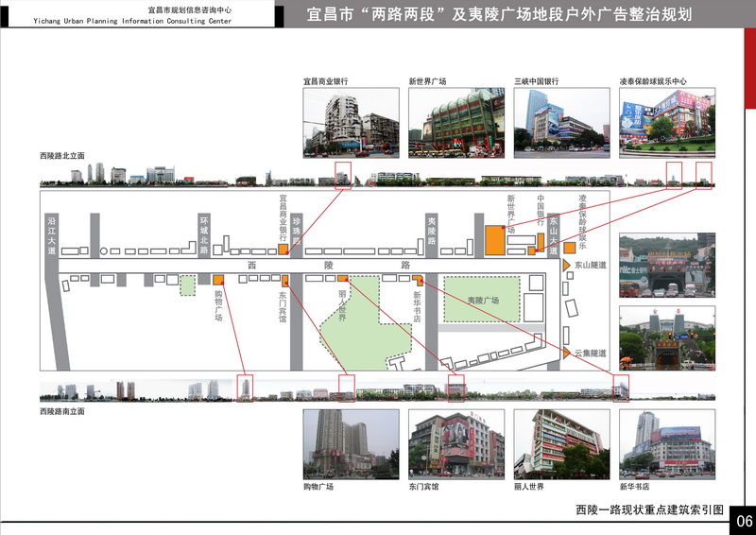
Task: Click the orange triangle marker beside 东山隧道
Action: [x=567, y=266]
